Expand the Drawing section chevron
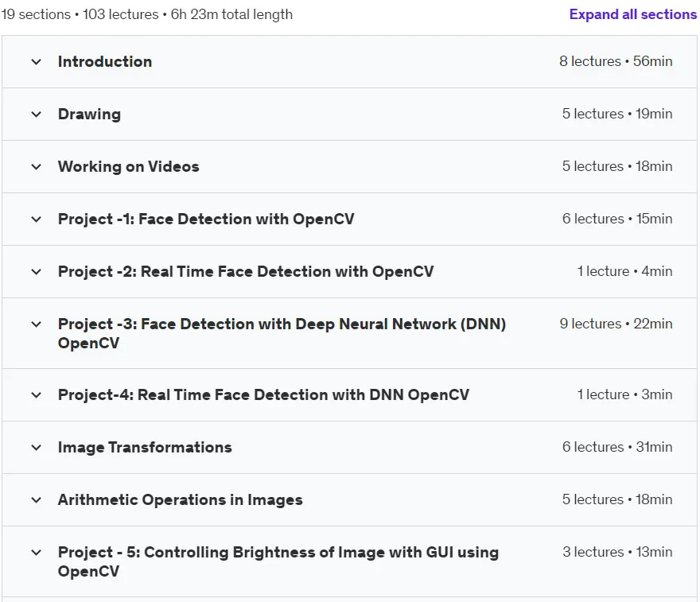The width and height of the screenshot is (700, 602). click(x=36, y=115)
